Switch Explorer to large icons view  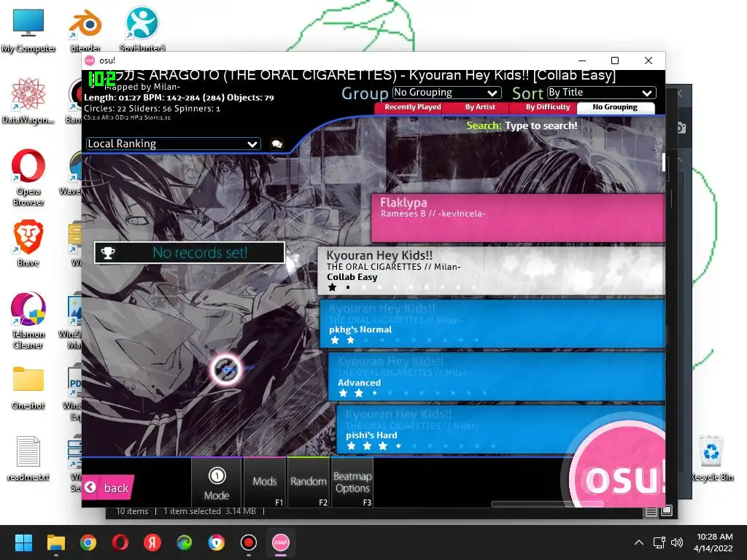[667, 511]
